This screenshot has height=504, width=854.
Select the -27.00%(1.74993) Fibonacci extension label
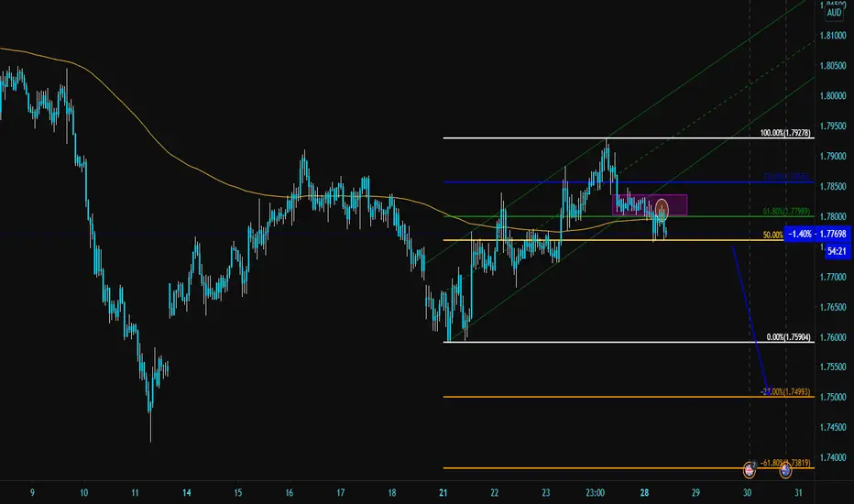click(785, 392)
